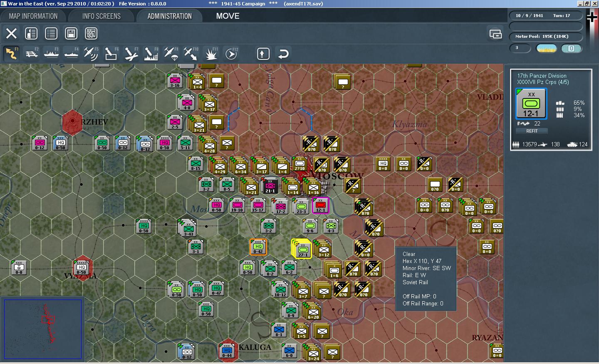Toggle REFIT for 17th Panzer Division
This screenshot has width=599, height=364.
point(532,131)
